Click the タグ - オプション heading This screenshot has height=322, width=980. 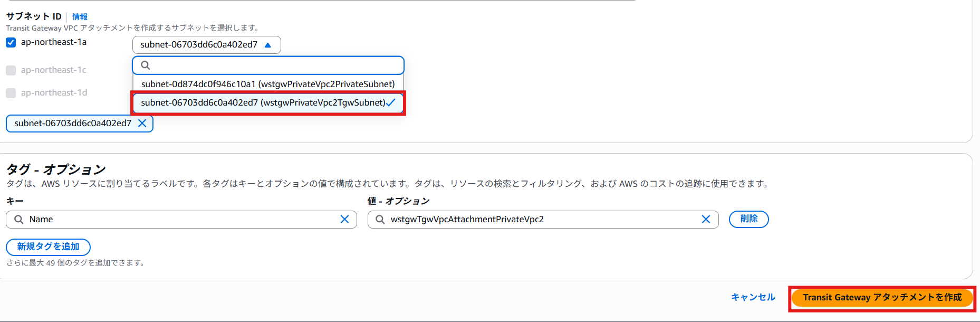pos(56,169)
